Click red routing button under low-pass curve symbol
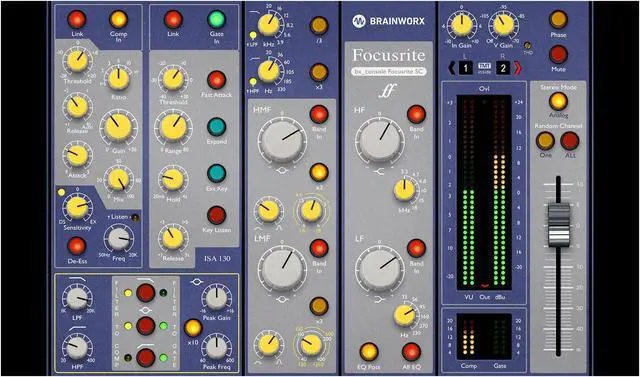 (x=146, y=293)
